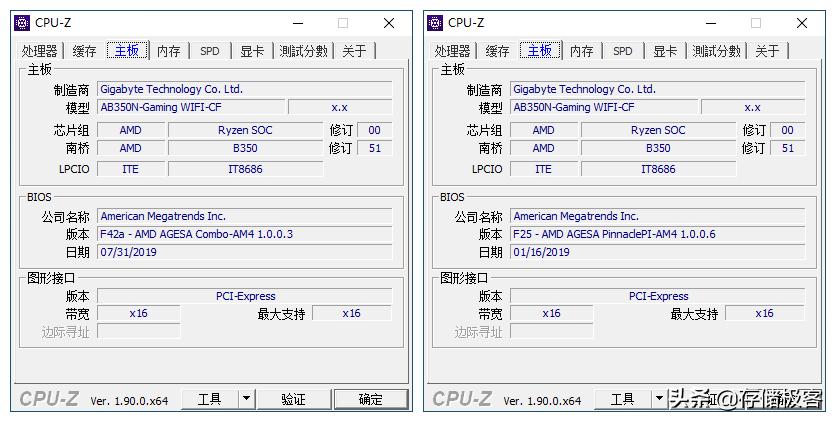836x422 pixels.
Task: Click B350 southbridge value in left window
Action: (245, 148)
